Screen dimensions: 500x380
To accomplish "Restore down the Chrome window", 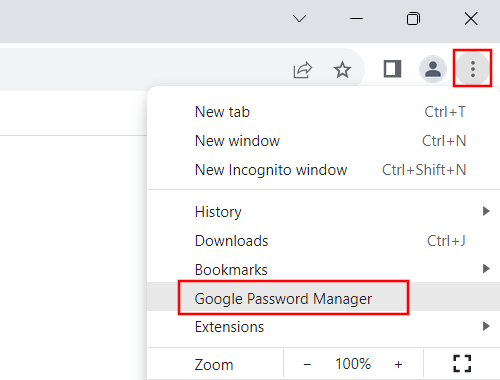I will pyautogui.click(x=413, y=19).
